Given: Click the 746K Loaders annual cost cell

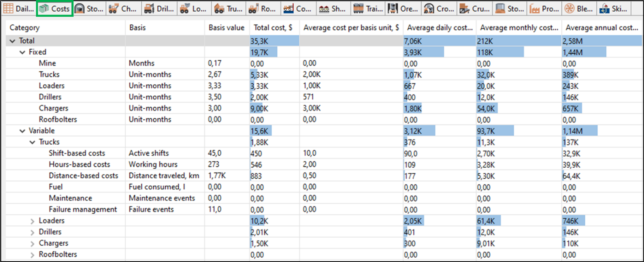Looking at the screenshot, I should tap(602, 221).
